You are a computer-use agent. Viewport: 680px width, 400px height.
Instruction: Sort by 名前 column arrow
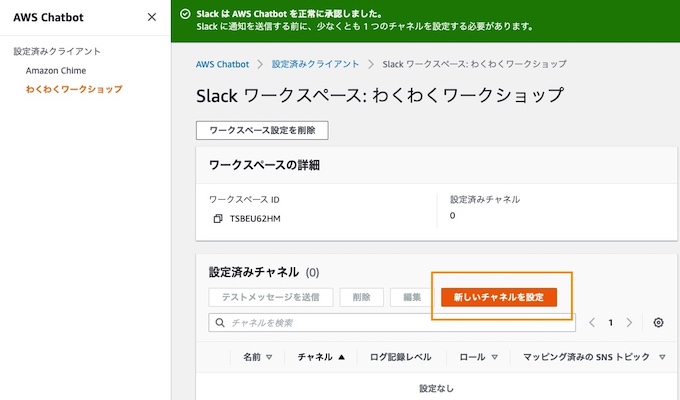[269, 357]
